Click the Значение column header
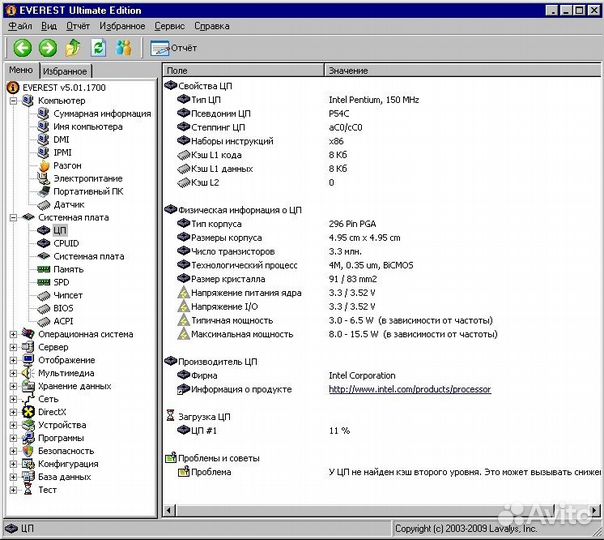Viewport: 604px width, 540px height. [x=348, y=71]
